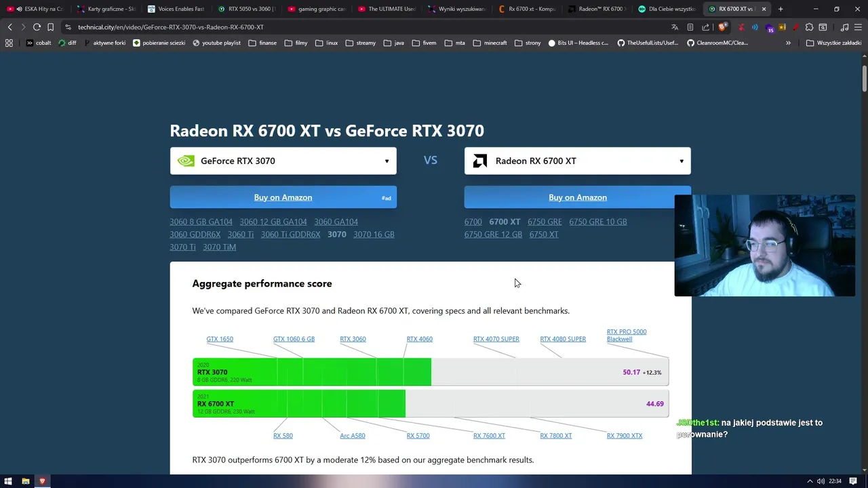Click the Brave icon in the taskbar
Image resolution: width=868 pixels, height=488 pixels.
coord(42,481)
